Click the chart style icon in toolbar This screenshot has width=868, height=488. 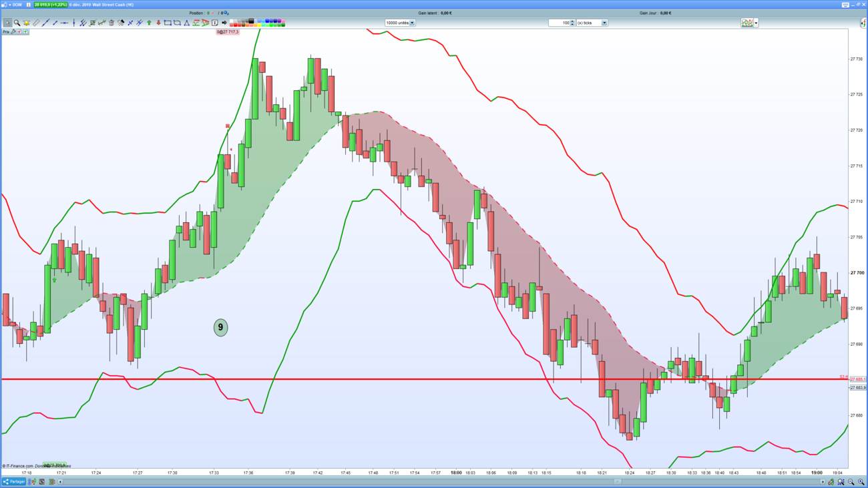tap(747, 23)
